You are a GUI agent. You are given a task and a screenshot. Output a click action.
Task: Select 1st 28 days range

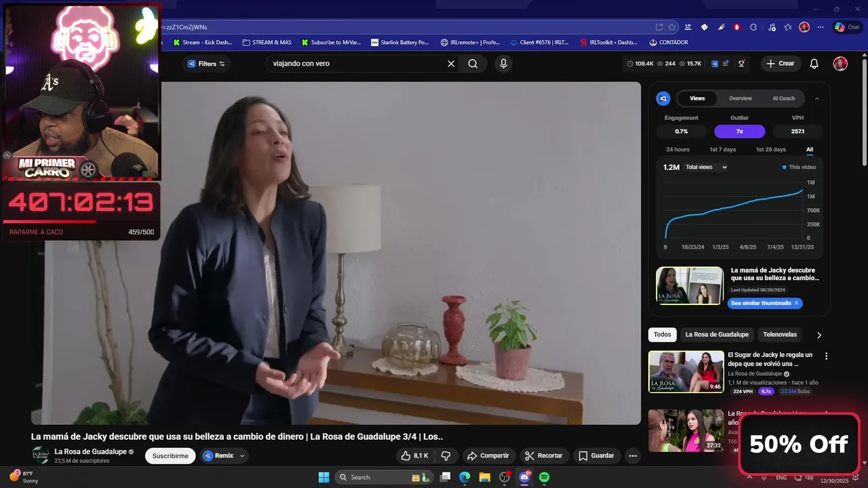tap(771, 149)
